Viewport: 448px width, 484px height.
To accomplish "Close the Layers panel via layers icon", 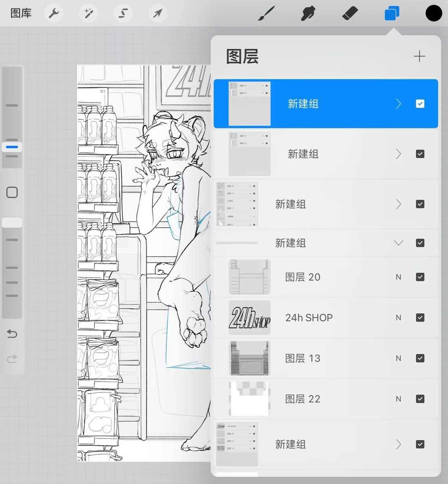I will (x=392, y=13).
